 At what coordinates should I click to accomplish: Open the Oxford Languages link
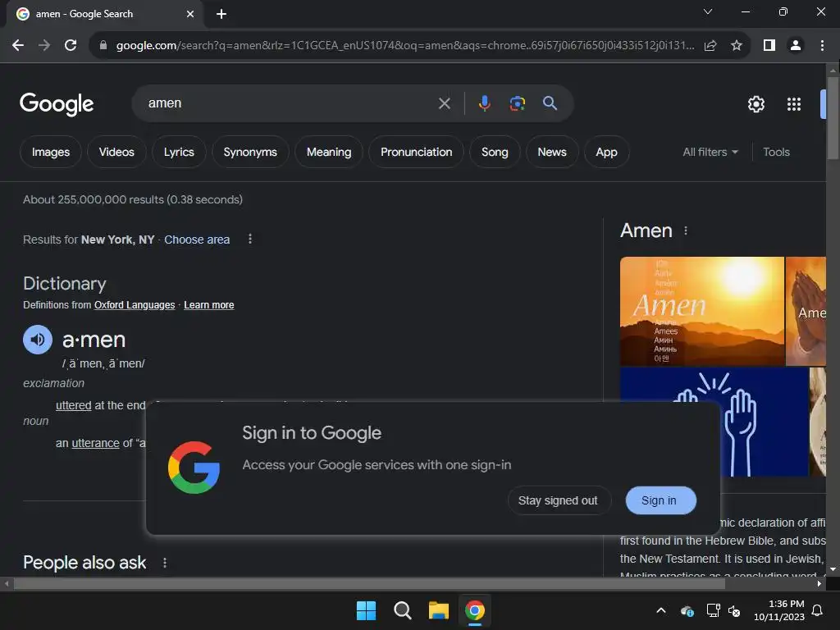pyautogui.click(x=135, y=305)
